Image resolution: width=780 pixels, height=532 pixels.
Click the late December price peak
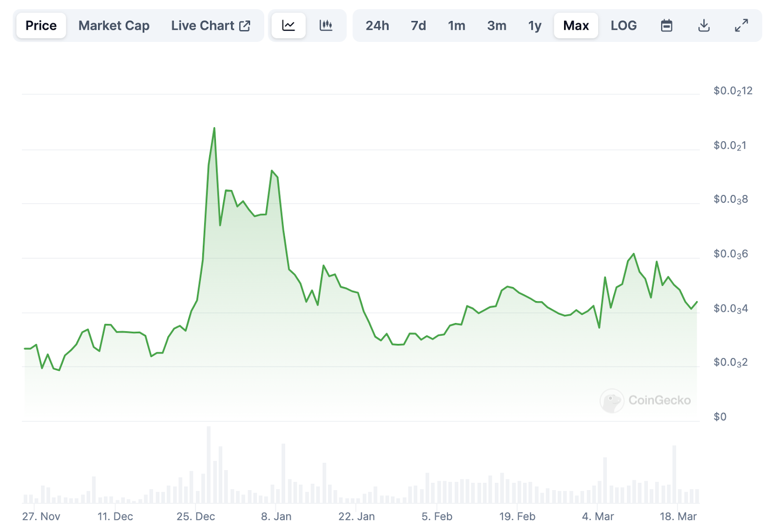(x=214, y=129)
